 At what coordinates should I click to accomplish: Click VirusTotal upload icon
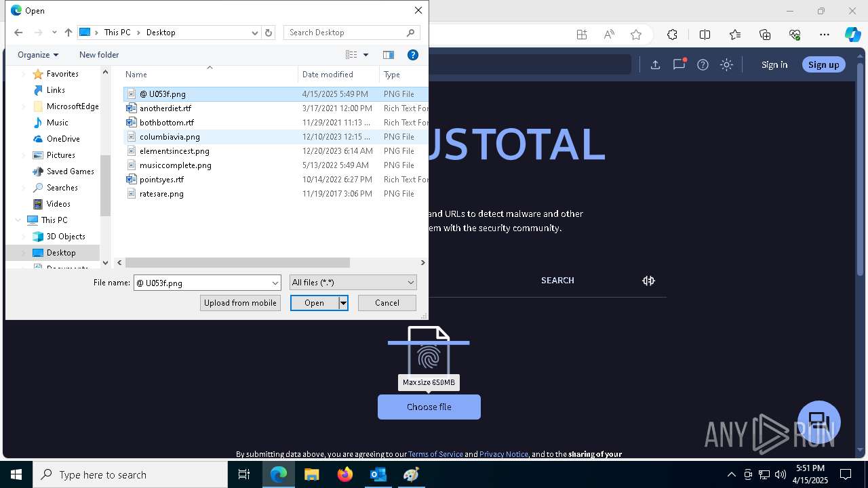tap(655, 64)
